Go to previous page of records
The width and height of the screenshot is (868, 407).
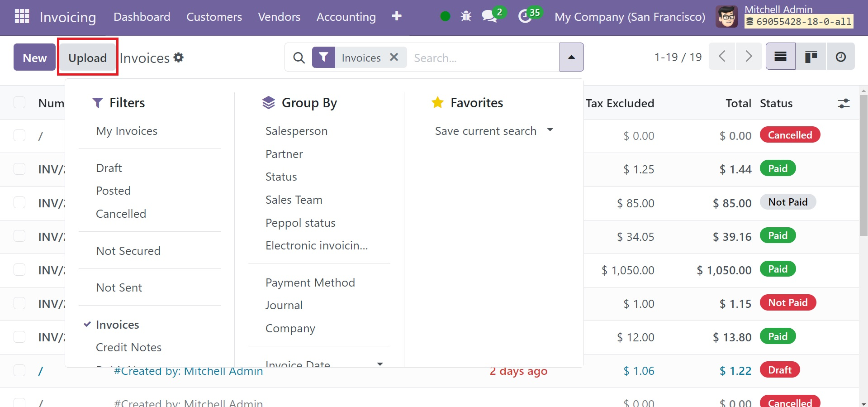pos(722,56)
